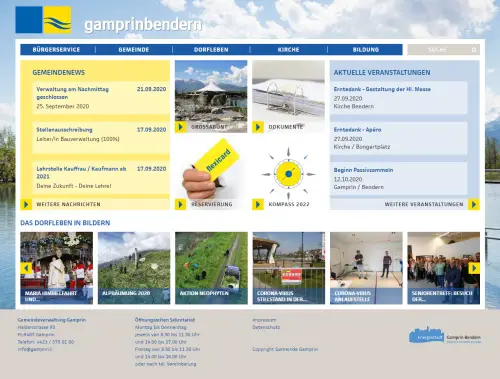Viewport: 500px width, 379px height.
Task: Click into the Suche search field
Action: (x=439, y=50)
